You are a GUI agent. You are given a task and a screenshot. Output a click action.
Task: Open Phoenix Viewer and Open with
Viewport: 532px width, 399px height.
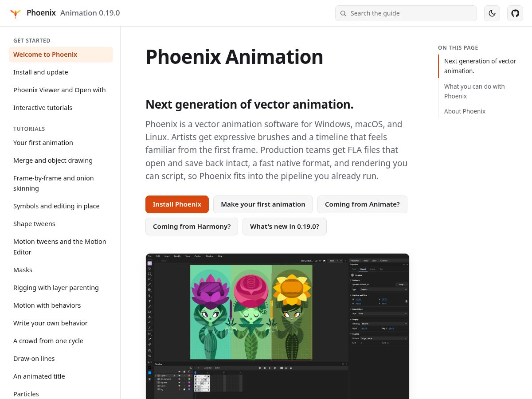tap(61, 90)
